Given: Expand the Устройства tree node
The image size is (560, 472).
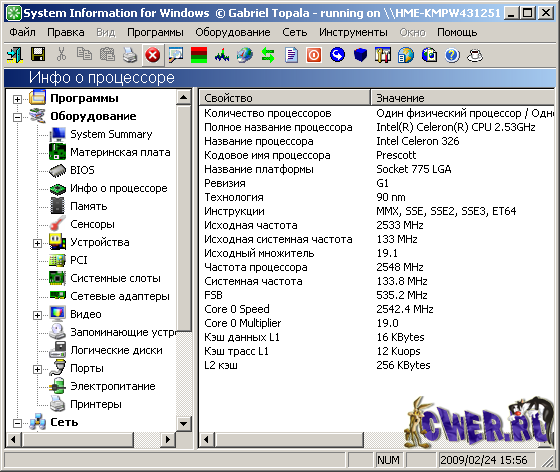Looking at the screenshot, I should [37, 243].
